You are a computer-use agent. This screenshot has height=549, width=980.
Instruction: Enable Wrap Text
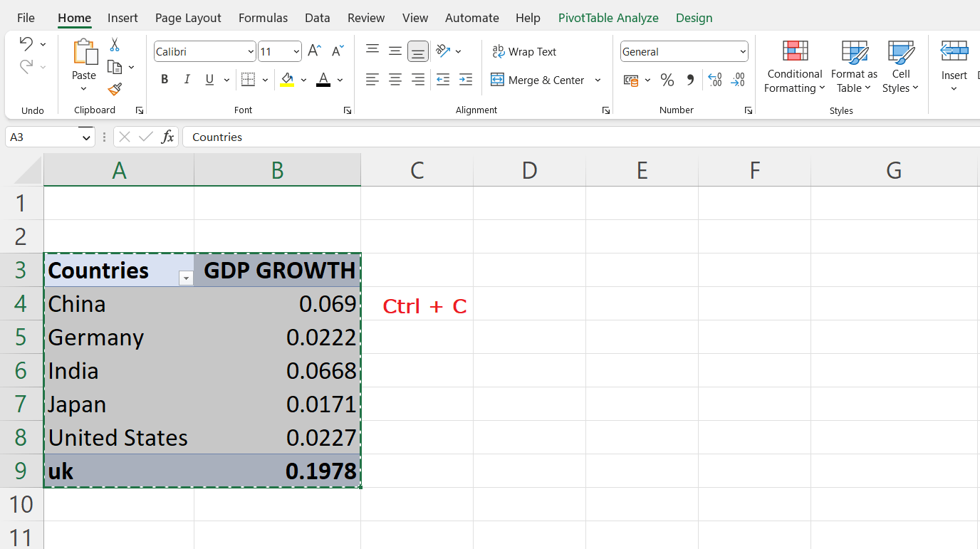coord(525,51)
